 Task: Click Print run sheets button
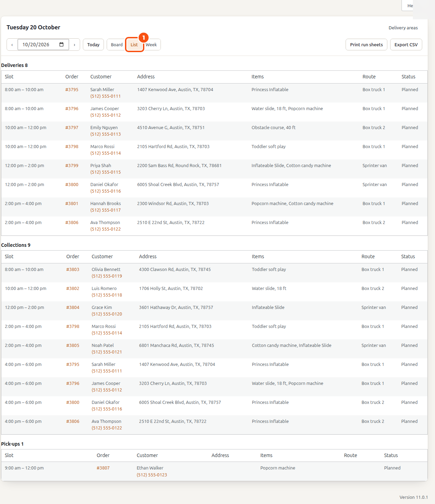tap(366, 45)
